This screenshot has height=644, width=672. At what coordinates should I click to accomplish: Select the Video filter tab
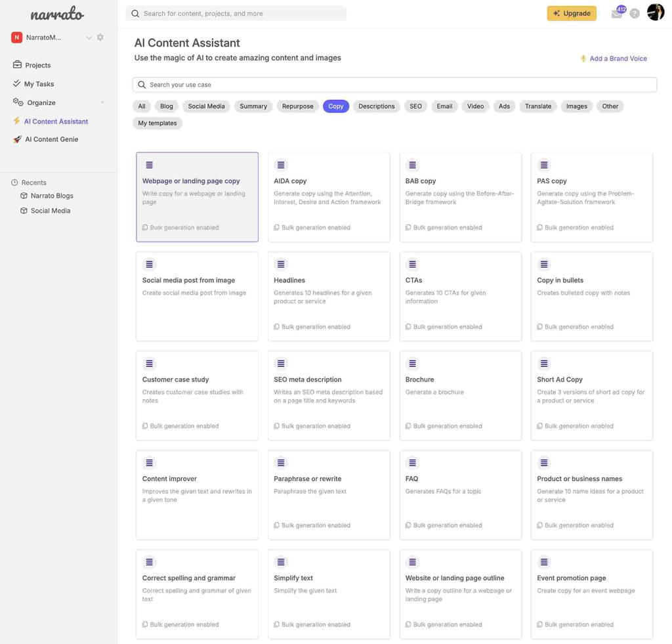475,106
